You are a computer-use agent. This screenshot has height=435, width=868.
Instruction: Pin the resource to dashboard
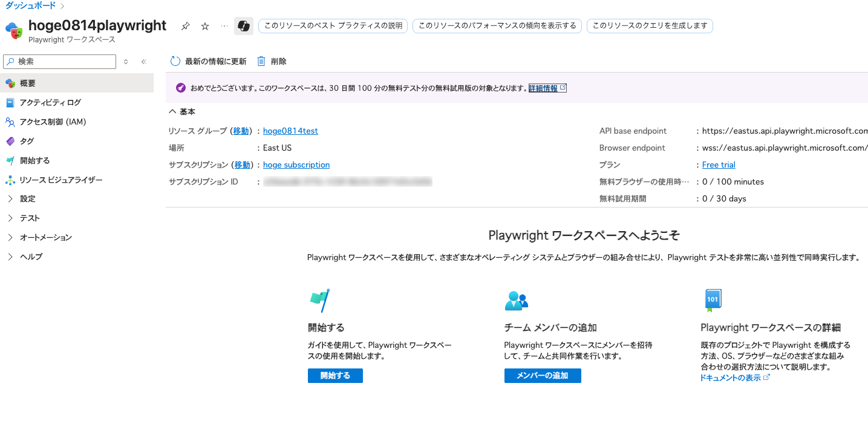coord(186,26)
